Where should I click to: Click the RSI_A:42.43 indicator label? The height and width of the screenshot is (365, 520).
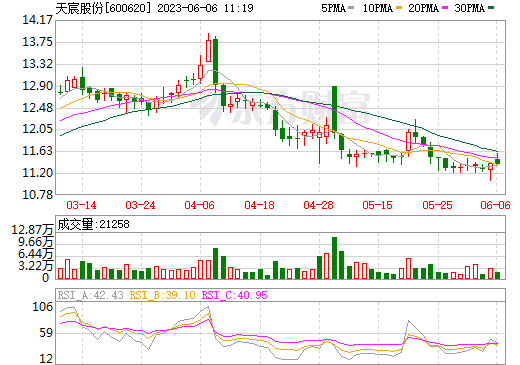click(x=90, y=295)
